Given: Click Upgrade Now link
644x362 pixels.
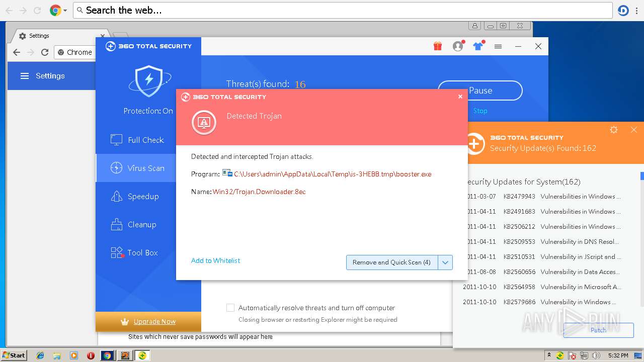Looking at the screenshot, I should click(154, 322).
